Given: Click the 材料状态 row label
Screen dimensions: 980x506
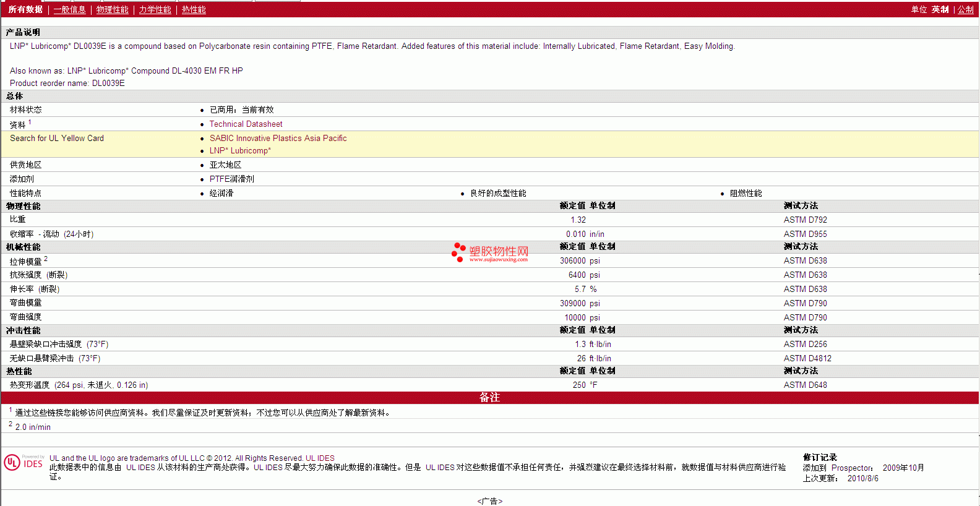Looking at the screenshot, I should [25, 109].
